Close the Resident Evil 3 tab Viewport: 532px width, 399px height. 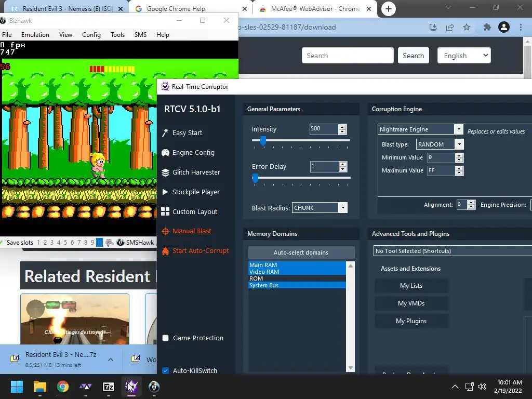point(121,9)
